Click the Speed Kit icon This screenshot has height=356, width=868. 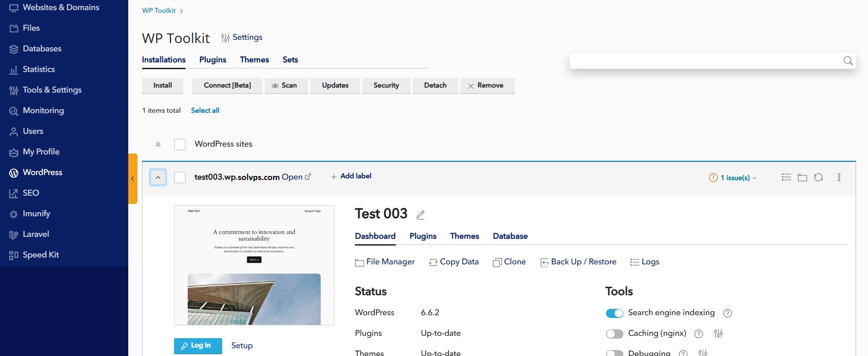click(x=14, y=255)
